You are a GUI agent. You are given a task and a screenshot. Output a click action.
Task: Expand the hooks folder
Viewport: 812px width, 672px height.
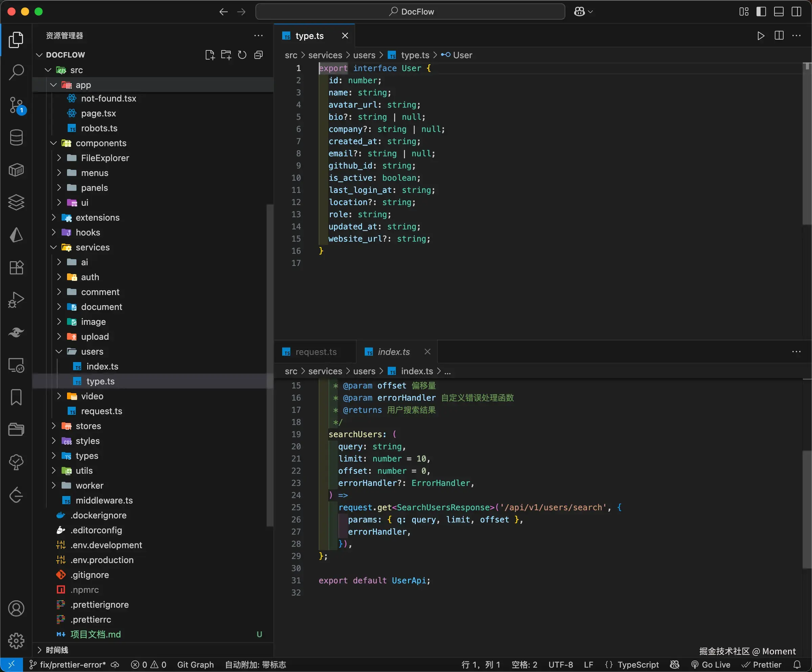pos(88,232)
